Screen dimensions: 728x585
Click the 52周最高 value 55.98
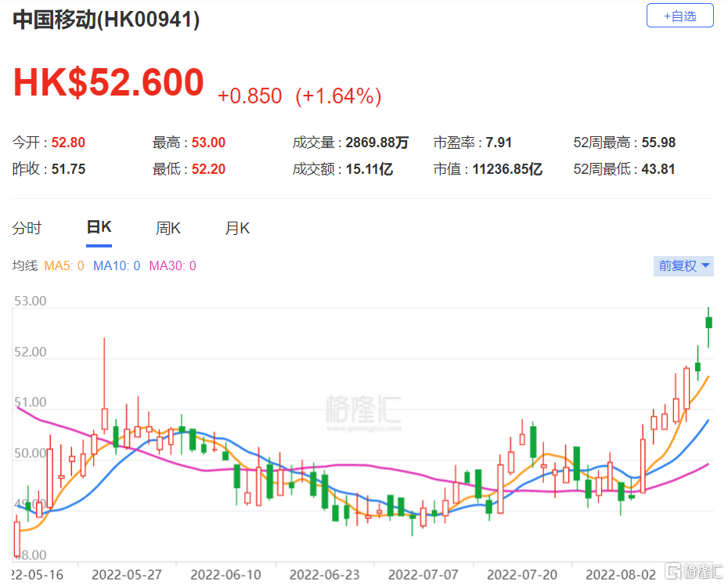[658, 143]
